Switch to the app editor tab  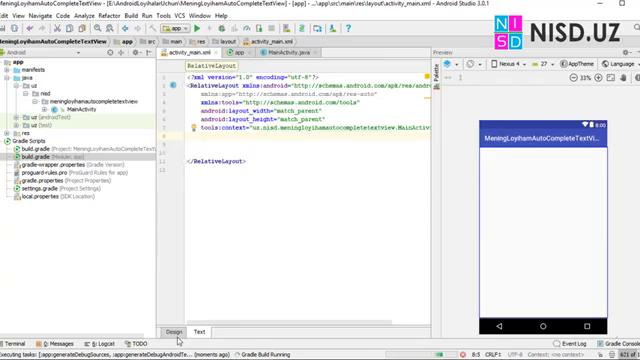coord(239,53)
